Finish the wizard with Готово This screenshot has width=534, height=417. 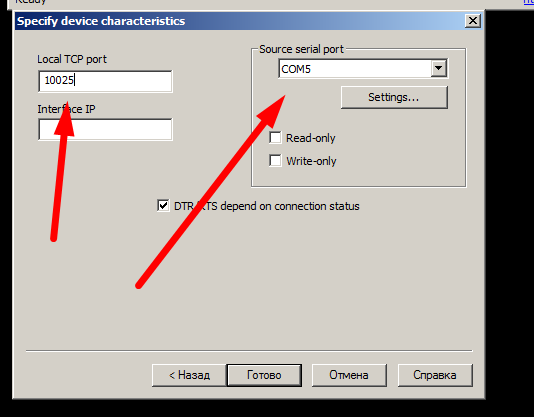[264, 375]
